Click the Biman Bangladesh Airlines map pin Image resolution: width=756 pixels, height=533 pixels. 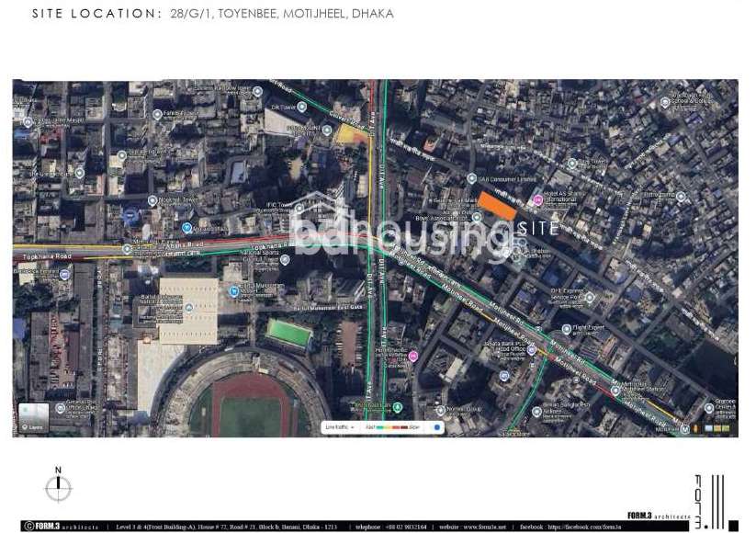536,412
